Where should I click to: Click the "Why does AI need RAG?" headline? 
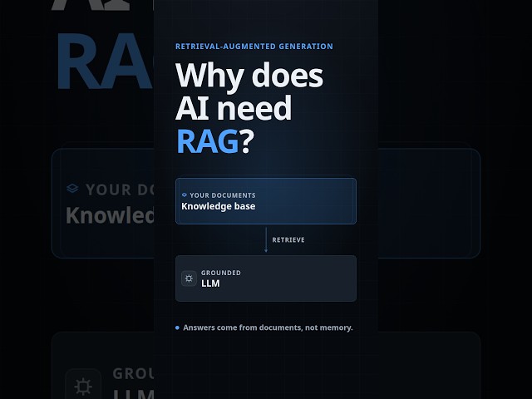pyautogui.click(x=249, y=108)
